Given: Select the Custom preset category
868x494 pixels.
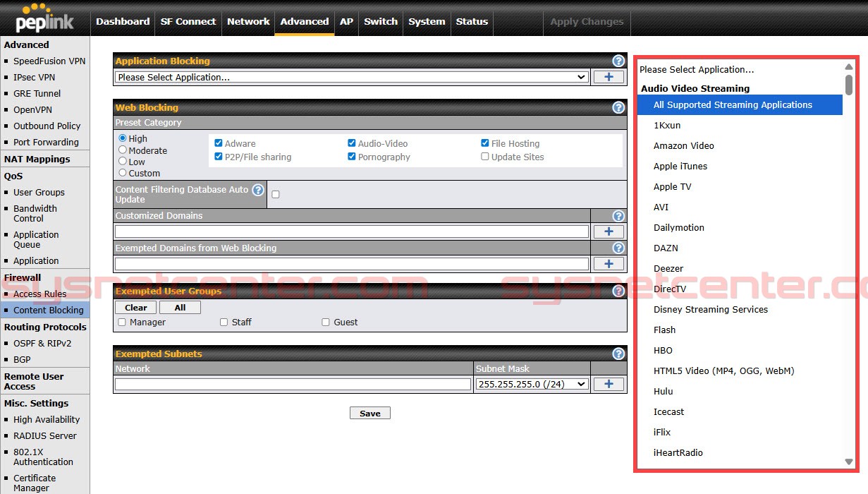Looking at the screenshot, I should [x=123, y=172].
